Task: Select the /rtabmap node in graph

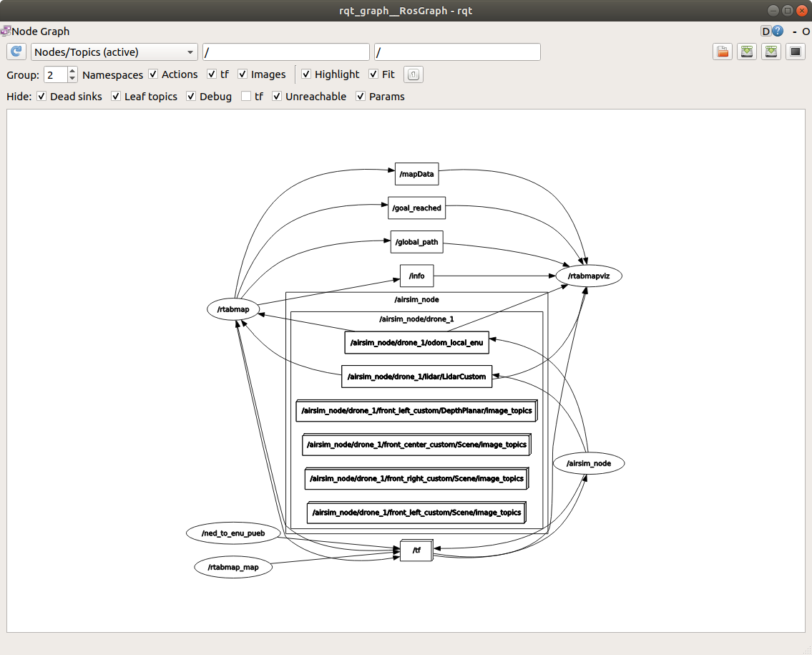Action: coord(233,309)
